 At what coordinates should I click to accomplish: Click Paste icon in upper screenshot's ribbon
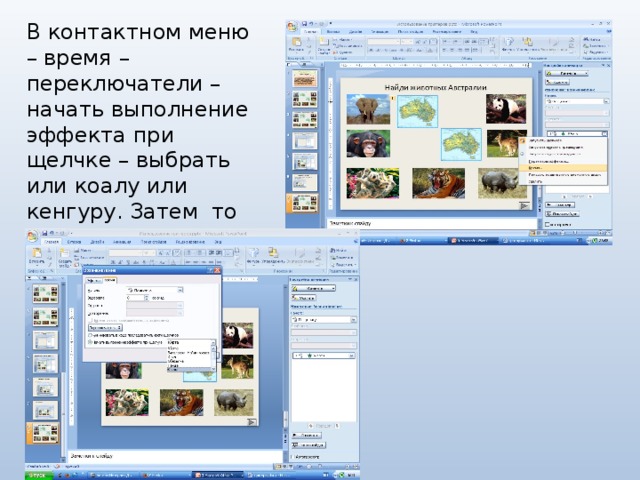[x=296, y=44]
